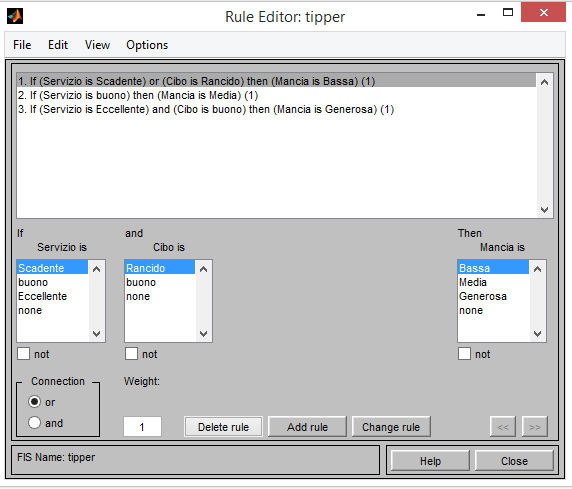Click the MATLAB logo icon in title bar
The image size is (572, 489).
click(15, 16)
